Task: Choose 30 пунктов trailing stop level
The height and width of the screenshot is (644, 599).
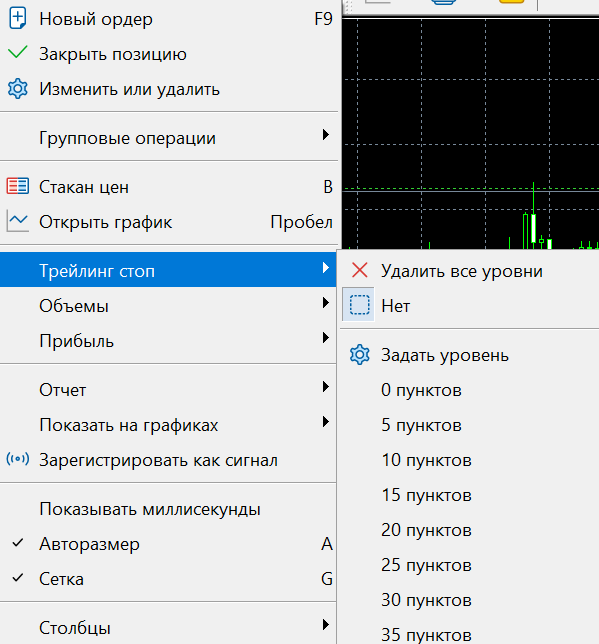Action: 468,600
